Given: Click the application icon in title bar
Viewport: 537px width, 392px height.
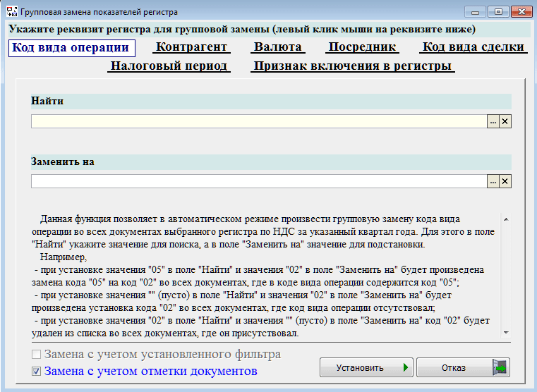Looking at the screenshot, I should [12, 11].
